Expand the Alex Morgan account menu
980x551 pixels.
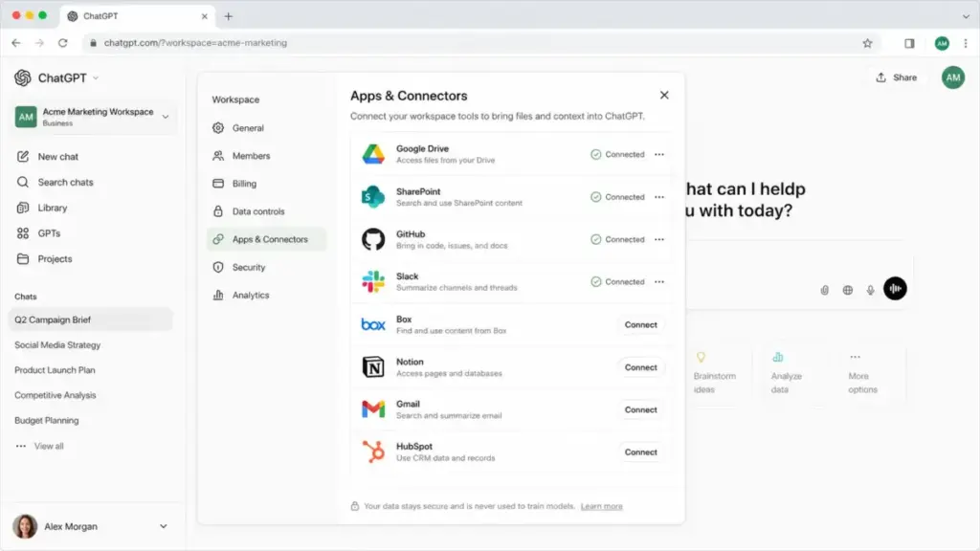(163, 527)
